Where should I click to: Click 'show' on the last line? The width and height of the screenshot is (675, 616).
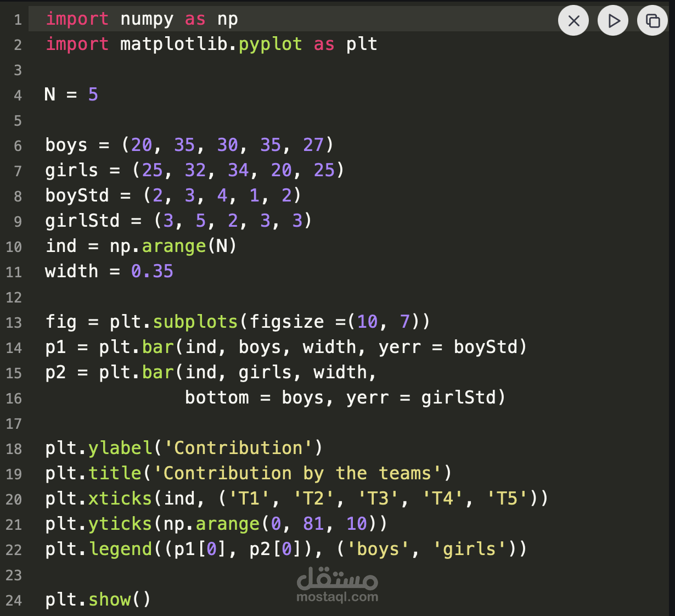pyautogui.click(x=110, y=600)
